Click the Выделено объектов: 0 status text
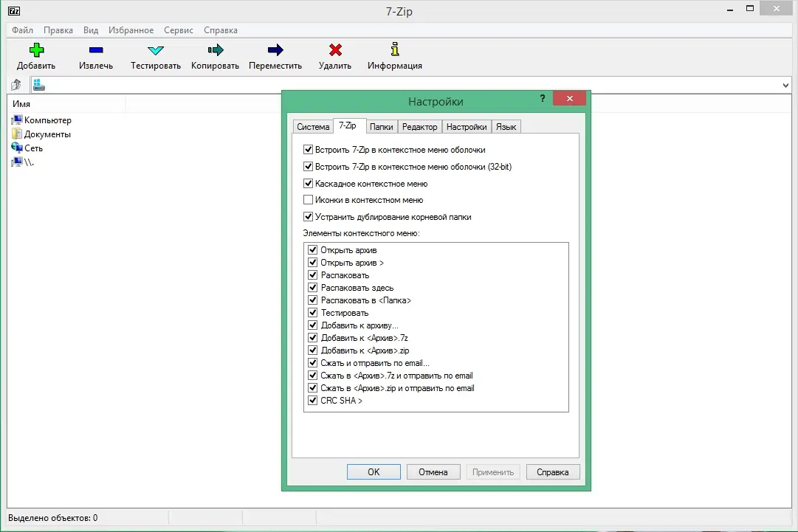 tap(53, 518)
